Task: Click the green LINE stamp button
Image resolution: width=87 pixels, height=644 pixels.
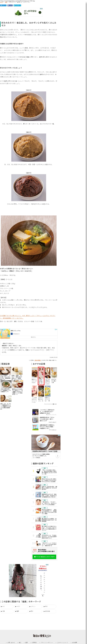Action: tap(44, 557)
